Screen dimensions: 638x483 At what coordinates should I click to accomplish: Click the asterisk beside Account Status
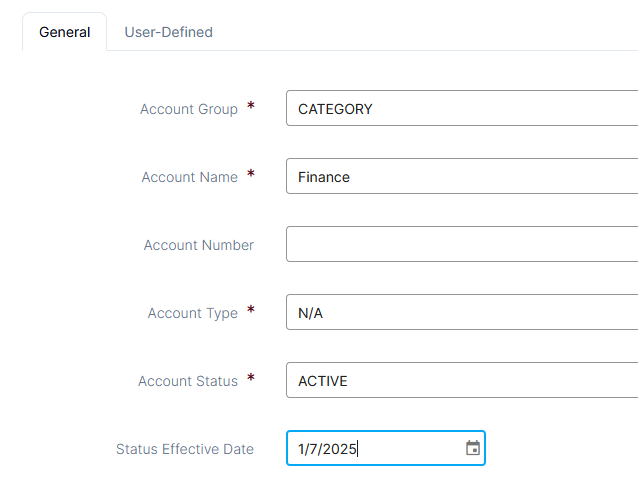tap(251, 378)
